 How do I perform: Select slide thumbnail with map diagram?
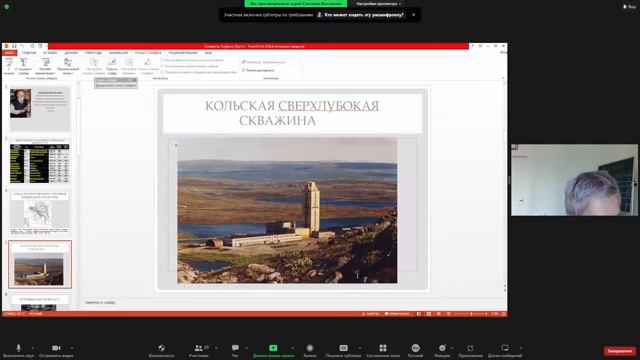click(x=40, y=212)
